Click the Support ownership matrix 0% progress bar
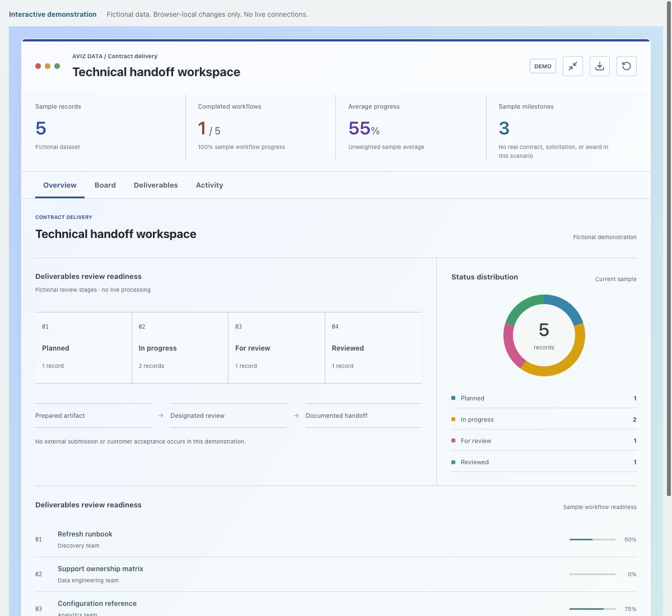 click(592, 574)
